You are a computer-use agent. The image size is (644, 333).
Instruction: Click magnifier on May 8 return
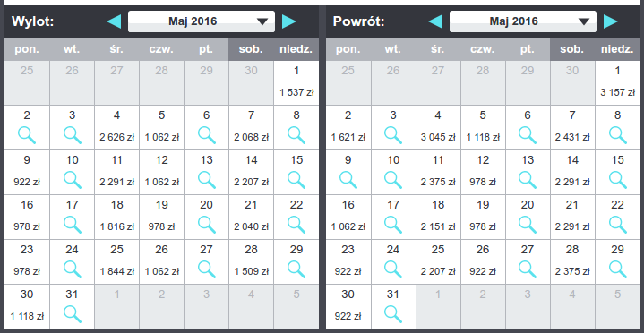click(x=617, y=135)
